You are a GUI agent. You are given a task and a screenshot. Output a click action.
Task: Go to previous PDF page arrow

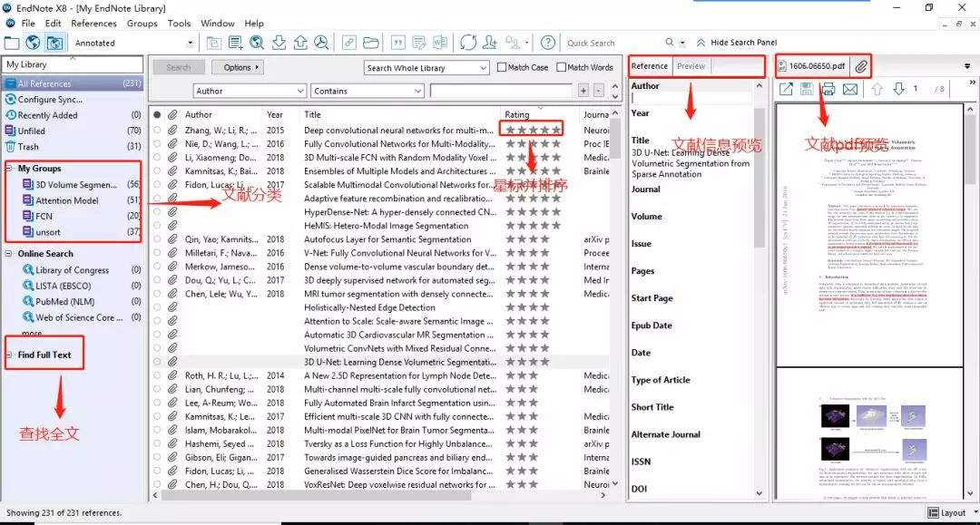click(877, 89)
